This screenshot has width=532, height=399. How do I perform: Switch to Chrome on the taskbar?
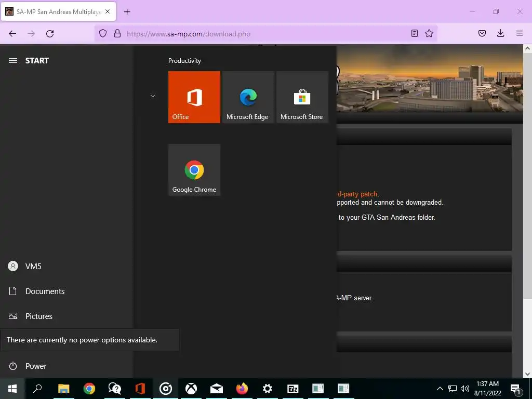pyautogui.click(x=89, y=389)
